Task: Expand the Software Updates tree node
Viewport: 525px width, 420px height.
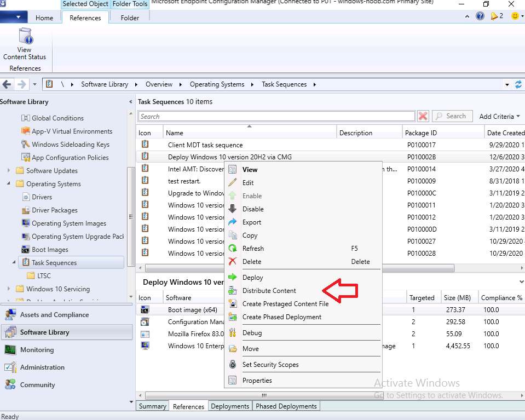Action: (x=9, y=170)
